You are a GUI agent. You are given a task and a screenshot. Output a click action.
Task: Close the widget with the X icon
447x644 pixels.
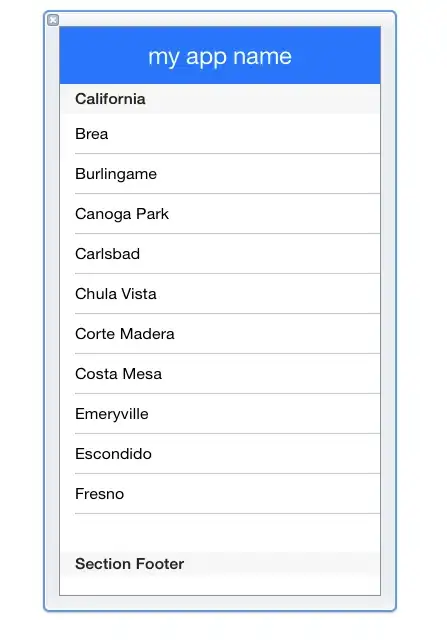point(53,20)
